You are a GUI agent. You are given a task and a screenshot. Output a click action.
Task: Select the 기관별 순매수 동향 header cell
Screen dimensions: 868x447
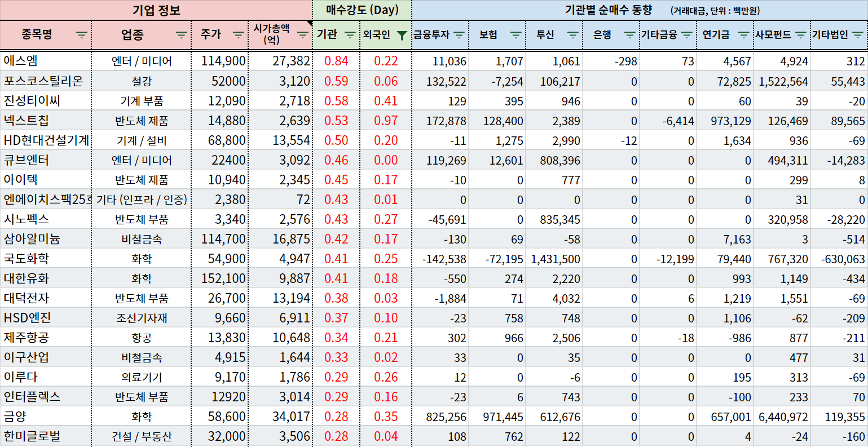pos(640,10)
